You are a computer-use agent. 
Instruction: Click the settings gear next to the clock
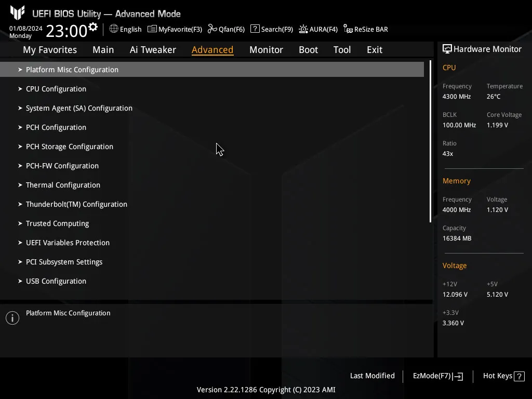pyautogui.click(x=93, y=27)
